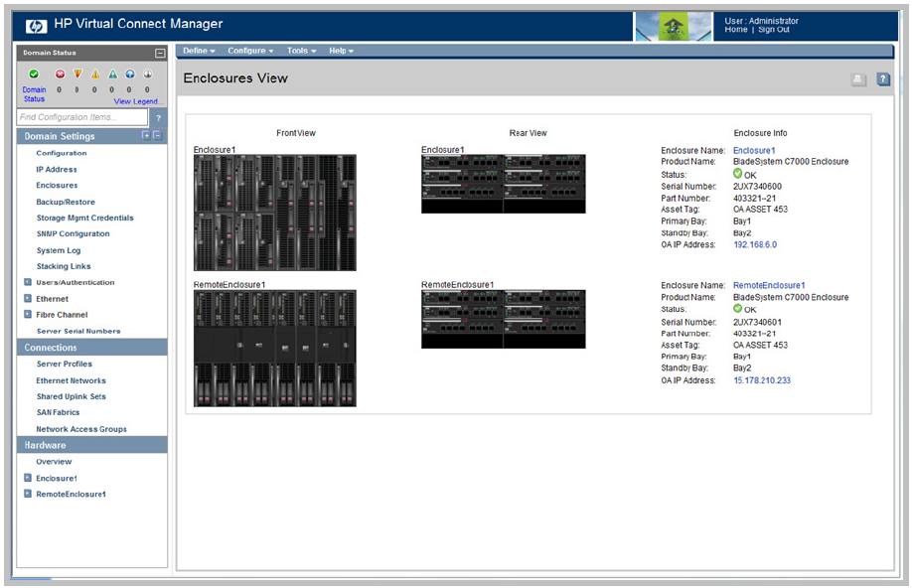Collapse the Domain Status panel
Viewport: 912px width, 588px height.
click(160, 53)
